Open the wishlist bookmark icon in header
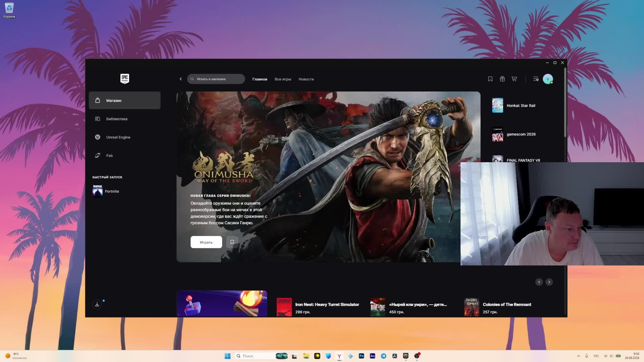The width and height of the screenshot is (644, 362). coord(490,79)
